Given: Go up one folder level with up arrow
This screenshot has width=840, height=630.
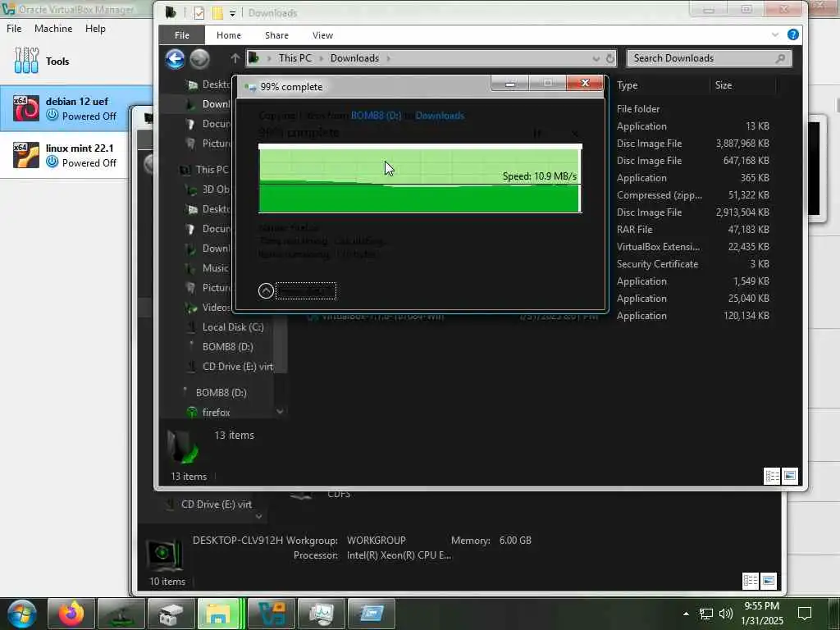Looking at the screenshot, I should [235, 58].
